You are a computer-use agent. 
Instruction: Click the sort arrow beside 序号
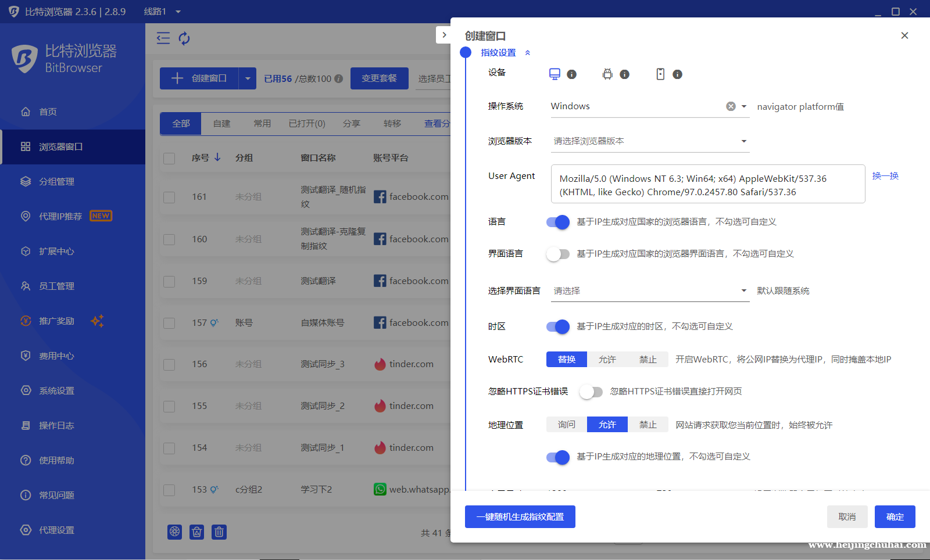217,157
